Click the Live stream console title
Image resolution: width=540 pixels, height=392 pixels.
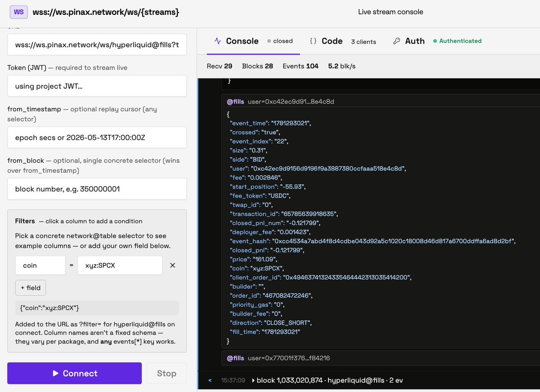coord(391,12)
